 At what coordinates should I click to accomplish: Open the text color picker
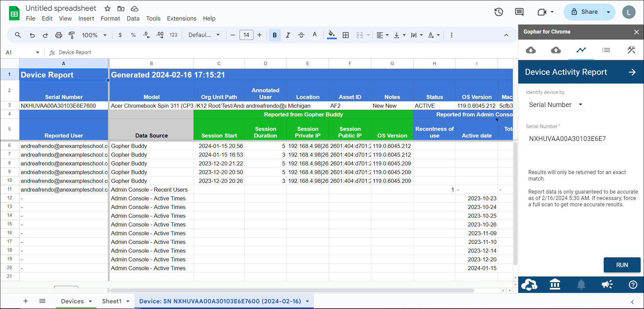pos(315,35)
